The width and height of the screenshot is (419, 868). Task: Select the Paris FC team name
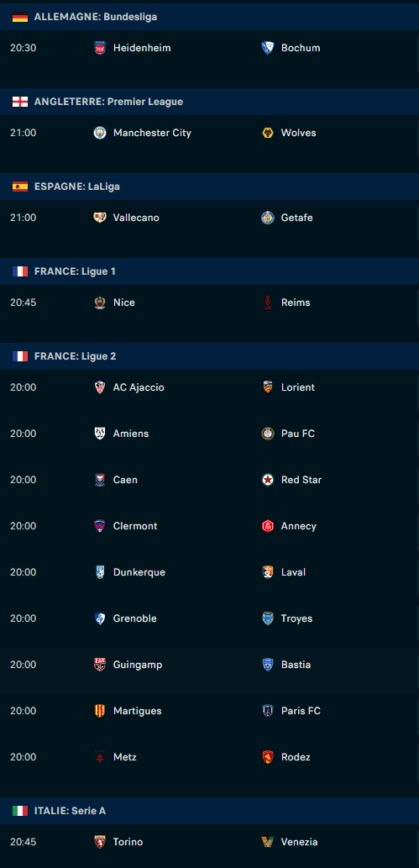(x=301, y=711)
